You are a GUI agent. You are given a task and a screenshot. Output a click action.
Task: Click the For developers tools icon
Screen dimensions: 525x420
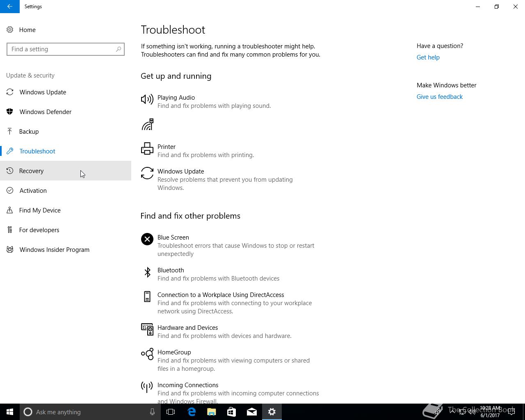10,230
